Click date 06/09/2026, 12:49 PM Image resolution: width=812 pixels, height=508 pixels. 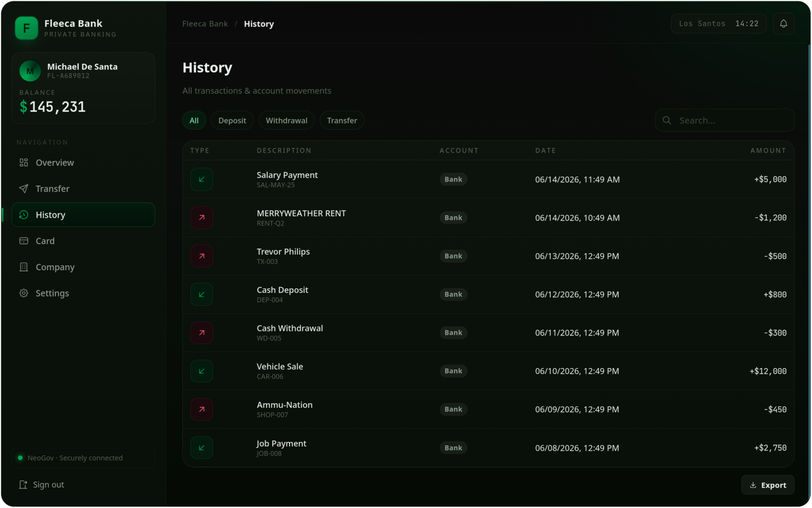pyautogui.click(x=577, y=409)
